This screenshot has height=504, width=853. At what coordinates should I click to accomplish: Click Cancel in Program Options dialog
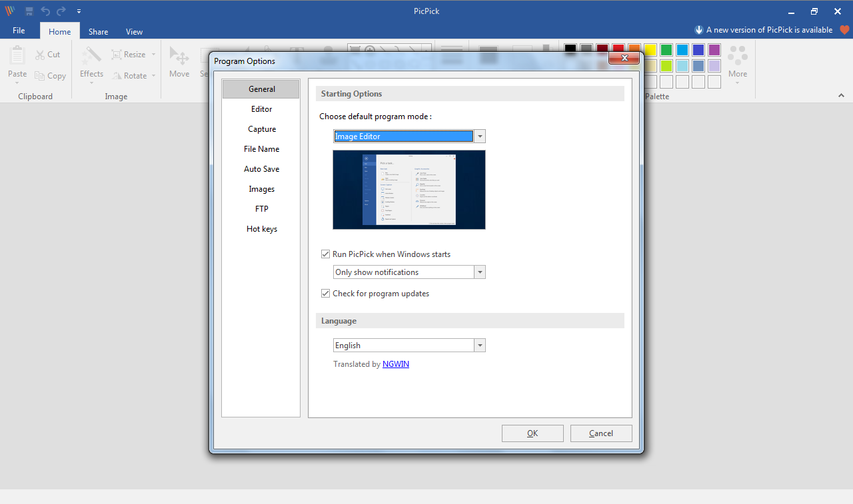coord(601,433)
